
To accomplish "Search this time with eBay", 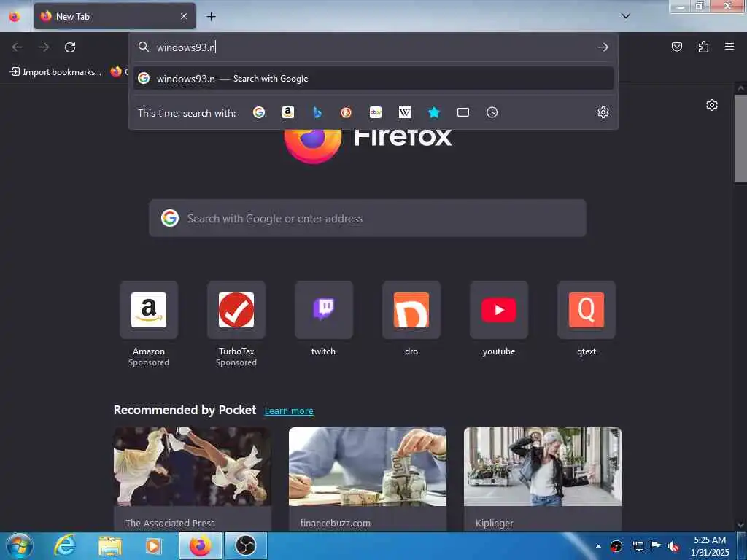I will (376, 112).
